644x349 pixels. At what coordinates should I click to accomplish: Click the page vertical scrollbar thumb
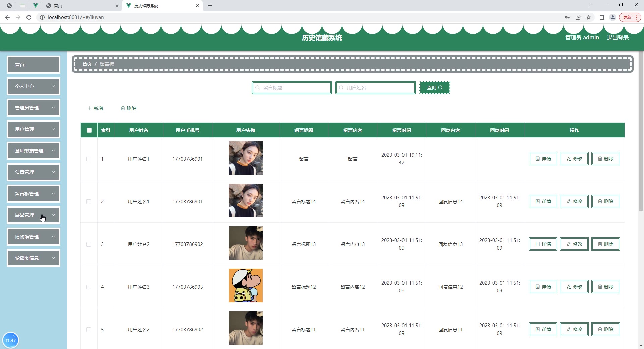click(x=641, y=131)
